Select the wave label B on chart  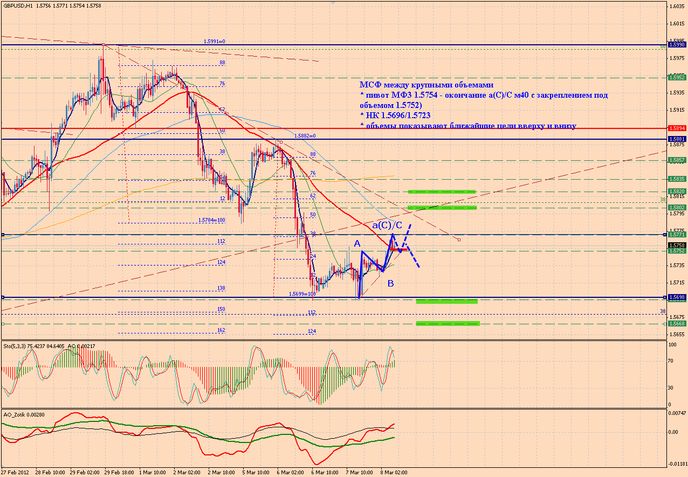[x=390, y=283]
